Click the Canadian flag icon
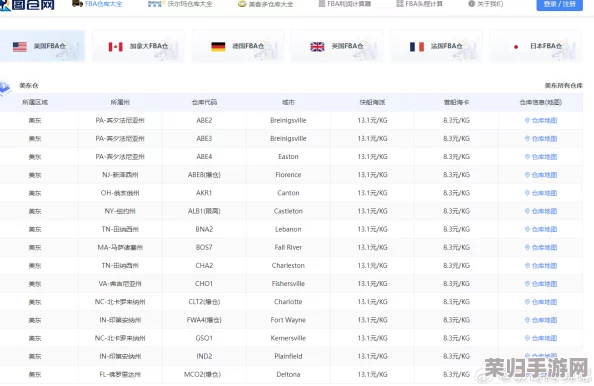594x386 pixels. (x=116, y=47)
